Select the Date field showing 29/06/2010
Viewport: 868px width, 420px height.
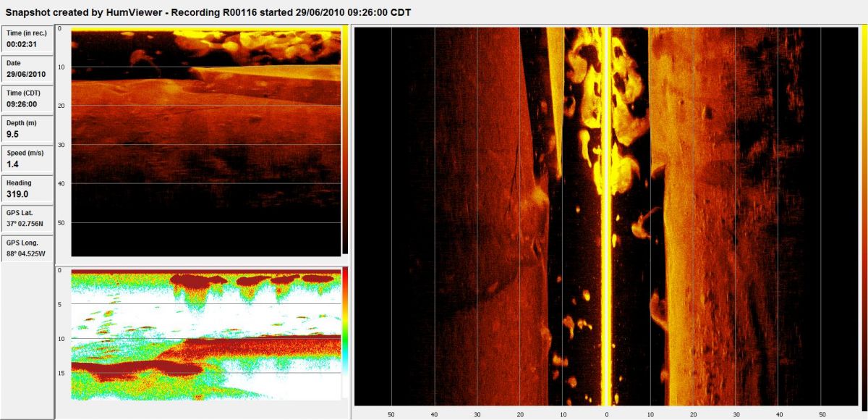(x=27, y=69)
